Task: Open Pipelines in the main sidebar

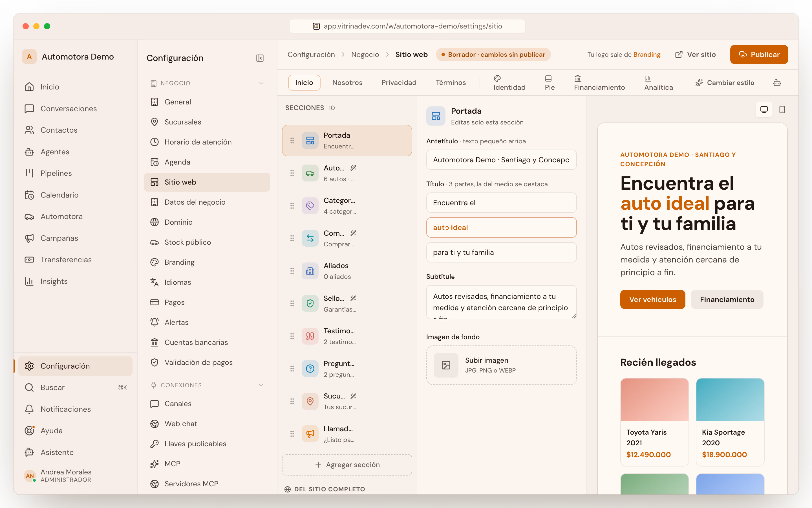Action: 75,173
